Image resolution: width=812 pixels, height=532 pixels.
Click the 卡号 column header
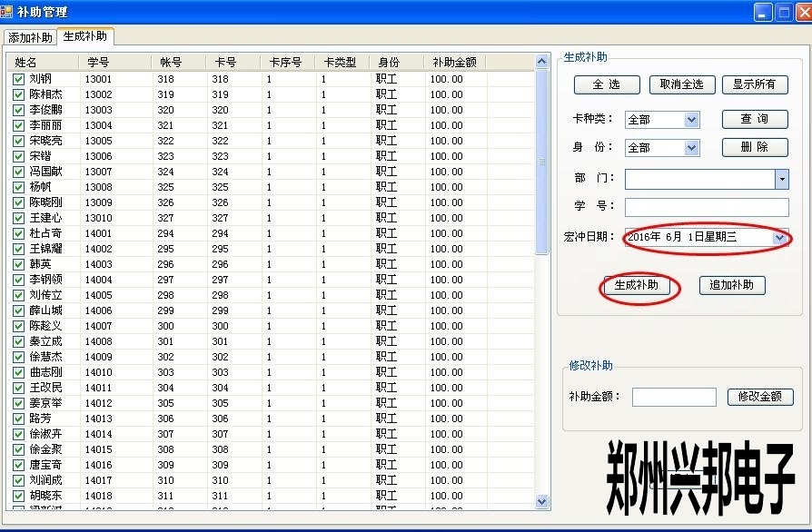pyautogui.click(x=234, y=62)
